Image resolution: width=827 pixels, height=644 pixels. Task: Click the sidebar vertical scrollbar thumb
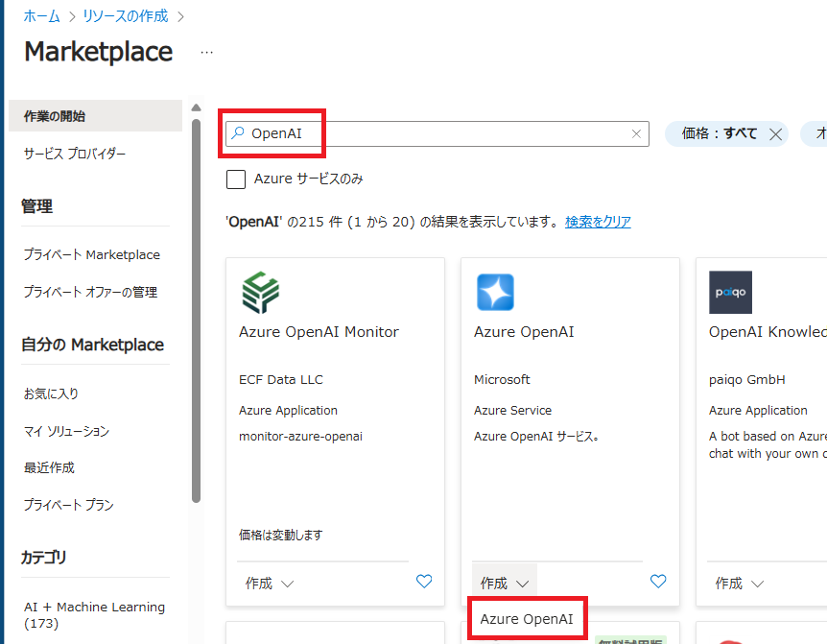click(x=197, y=311)
